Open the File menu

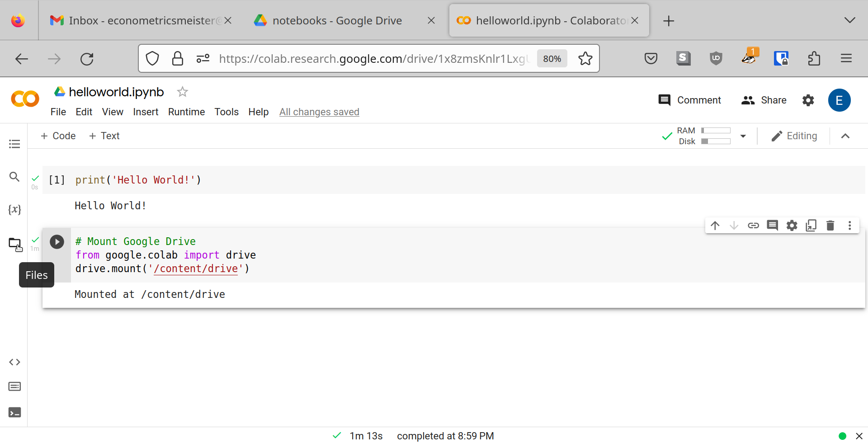coord(58,112)
